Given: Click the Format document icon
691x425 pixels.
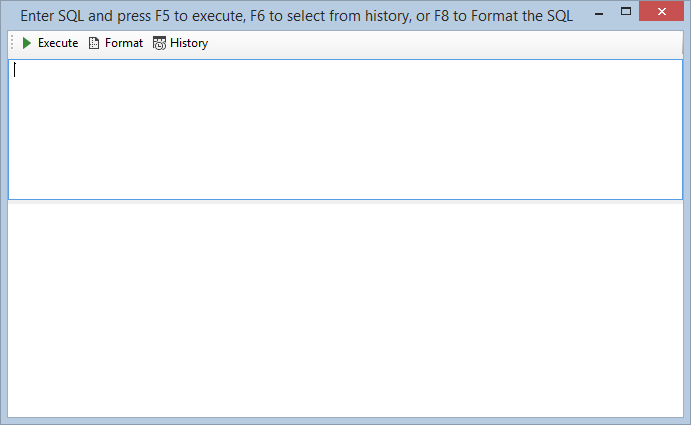Looking at the screenshot, I should coord(94,43).
